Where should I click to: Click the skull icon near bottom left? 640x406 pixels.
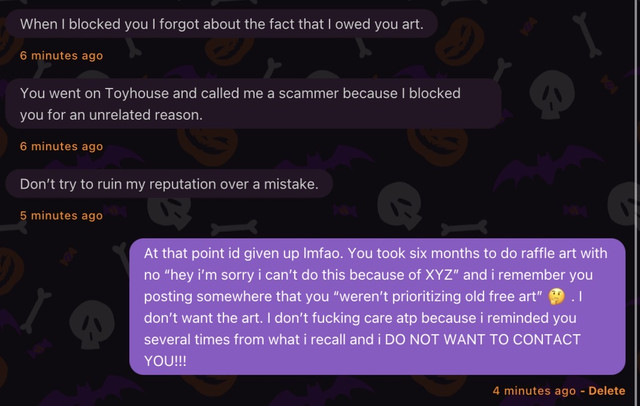tap(91, 325)
